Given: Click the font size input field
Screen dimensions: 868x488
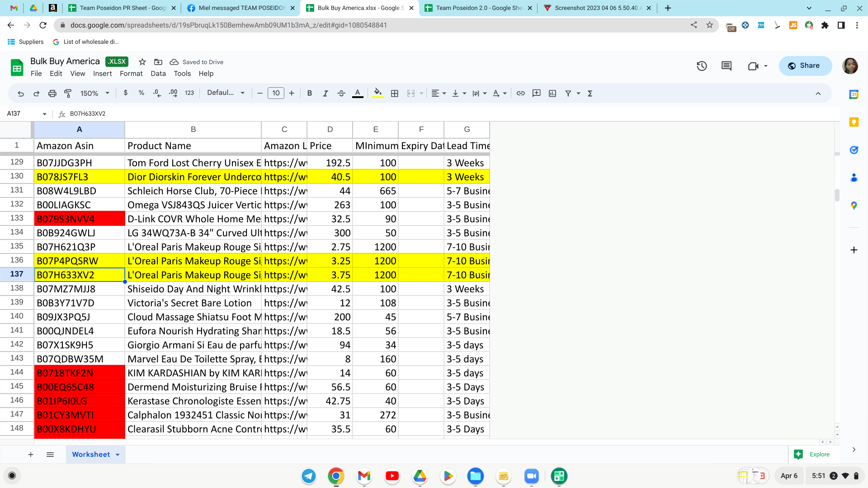Looking at the screenshot, I should 276,93.
